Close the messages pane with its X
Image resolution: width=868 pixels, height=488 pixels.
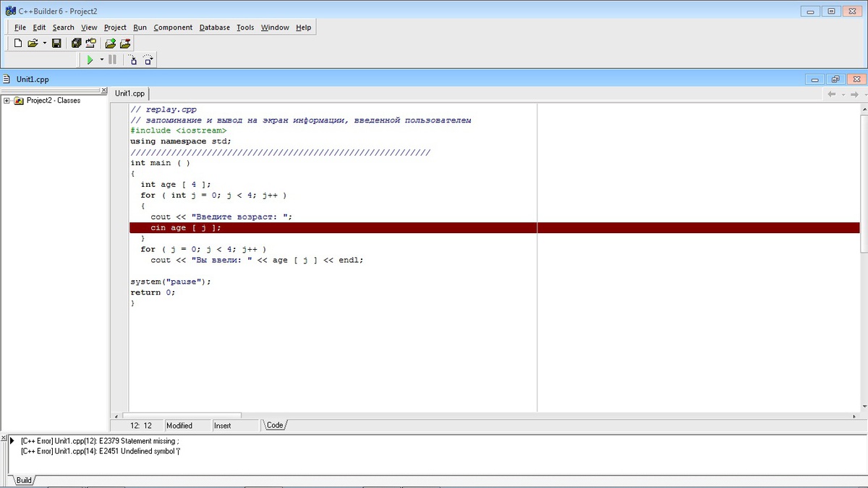tap(4, 439)
